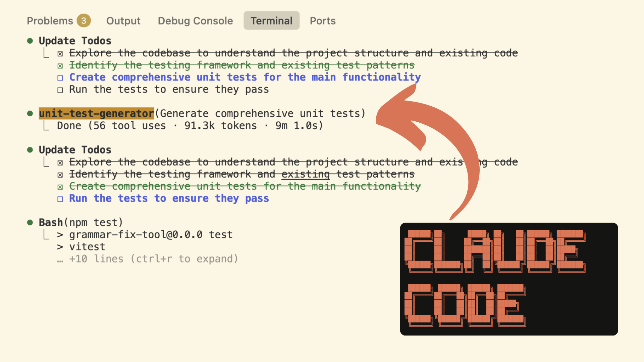Click black strikethrough Identify the testing framework text

coord(242,174)
